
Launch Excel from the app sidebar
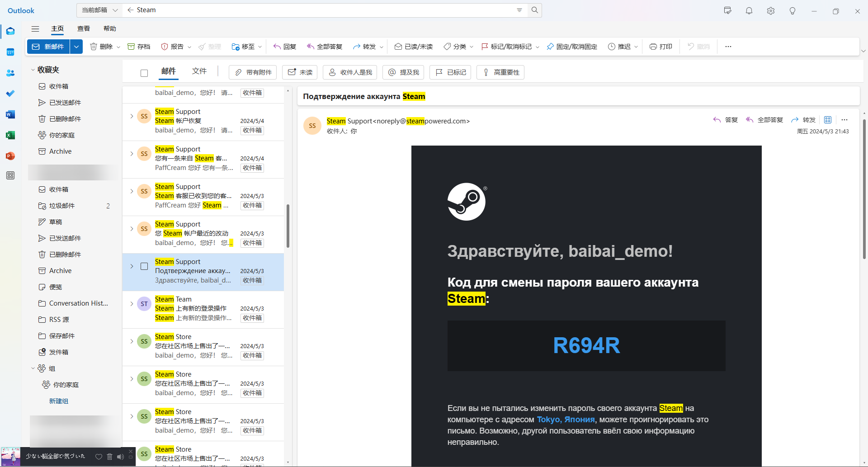click(10, 135)
